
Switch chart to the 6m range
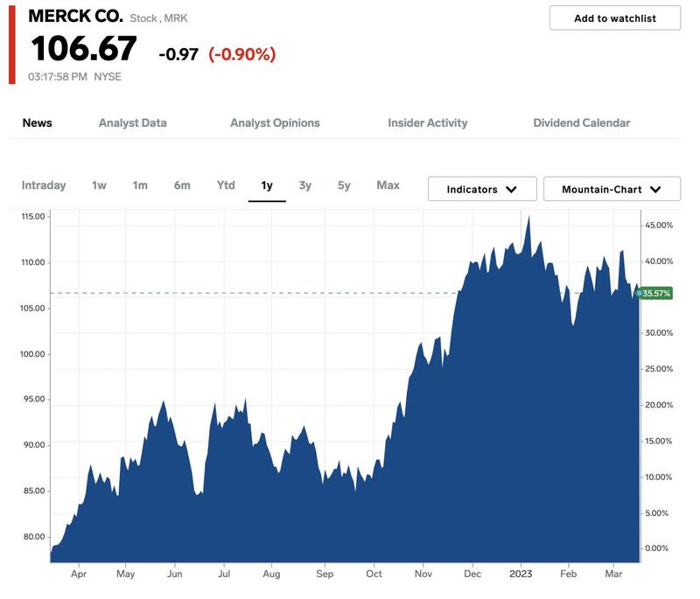pyautogui.click(x=182, y=185)
